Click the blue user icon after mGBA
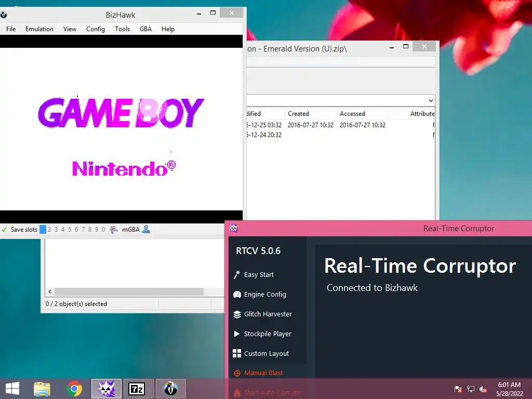Image resolution: width=532 pixels, height=399 pixels. 146,229
